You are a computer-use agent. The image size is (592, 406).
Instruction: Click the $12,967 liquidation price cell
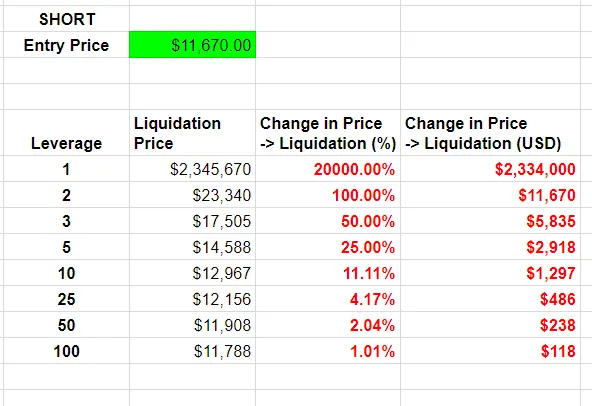click(193, 273)
